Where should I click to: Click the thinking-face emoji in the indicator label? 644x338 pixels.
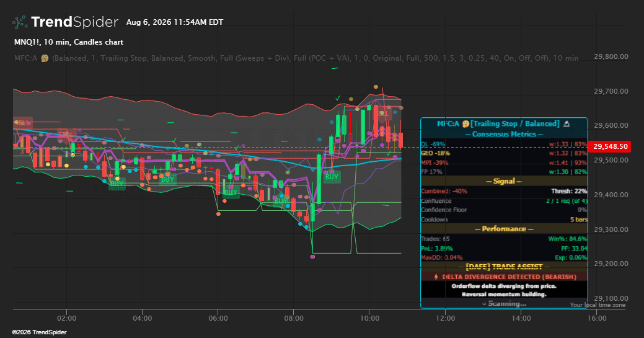[45, 58]
